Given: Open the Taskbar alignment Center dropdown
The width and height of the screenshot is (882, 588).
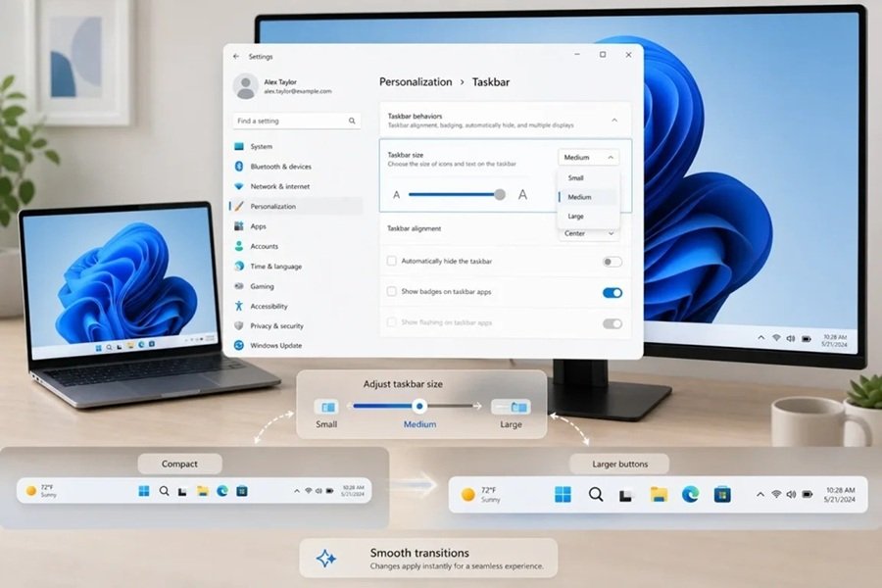Looking at the screenshot, I should (x=588, y=233).
